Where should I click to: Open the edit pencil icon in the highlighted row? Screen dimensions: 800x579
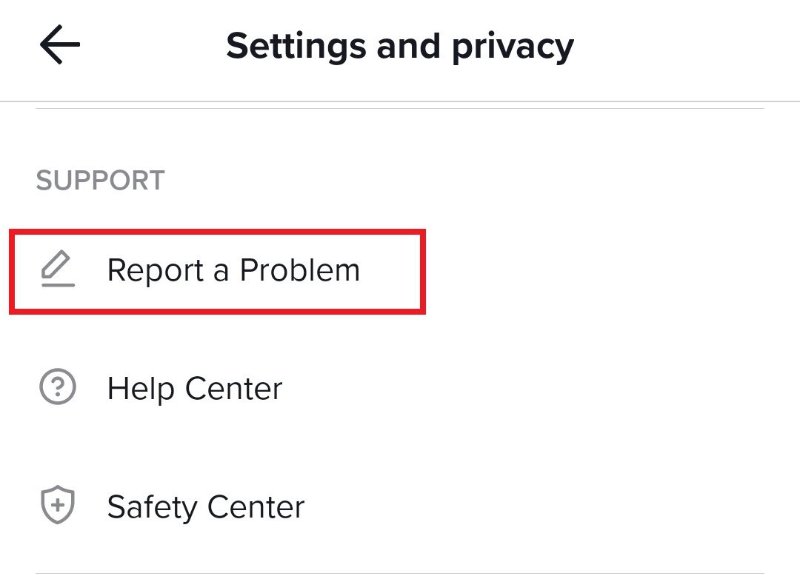(58, 269)
